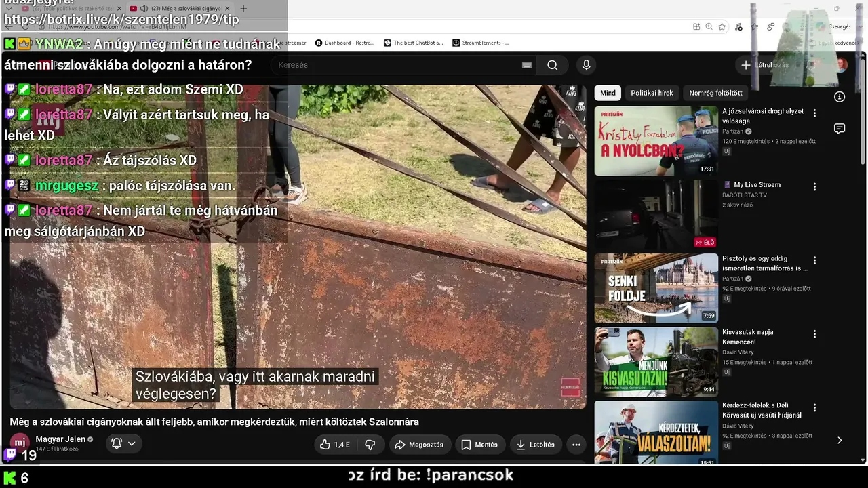This screenshot has width=868, height=488.
Task: Open the 'A NYOLCBAN?' video thumbnail
Action: (x=656, y=141)
